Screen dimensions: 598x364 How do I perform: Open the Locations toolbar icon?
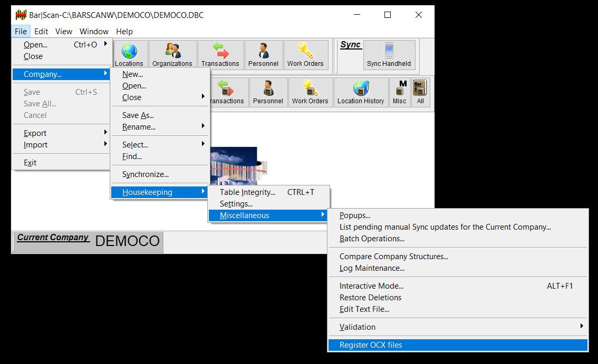point(129,55)
